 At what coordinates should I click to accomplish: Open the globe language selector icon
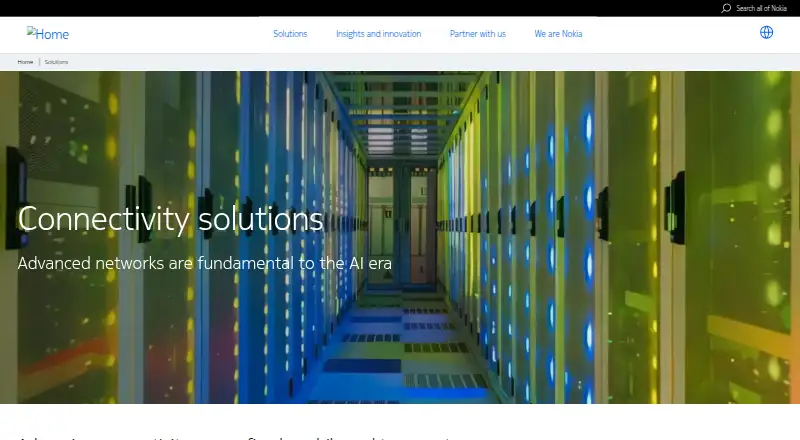(766, 33)
